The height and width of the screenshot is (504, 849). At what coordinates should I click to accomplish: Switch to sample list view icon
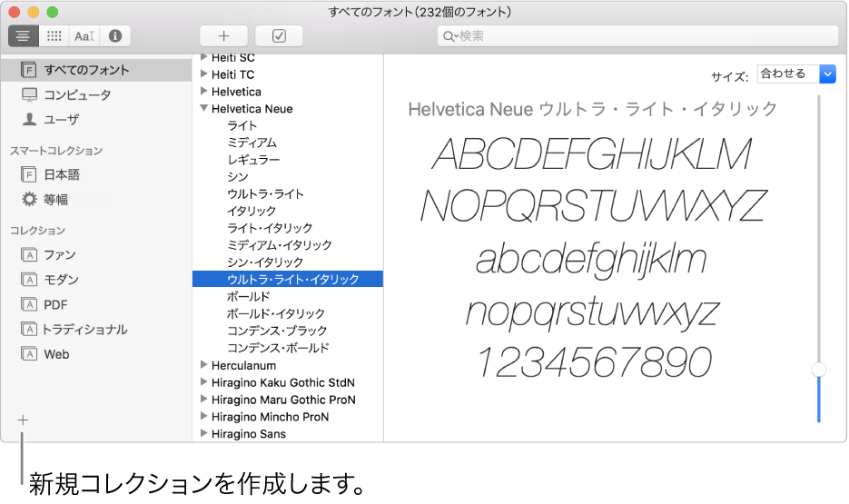point(24,36)
